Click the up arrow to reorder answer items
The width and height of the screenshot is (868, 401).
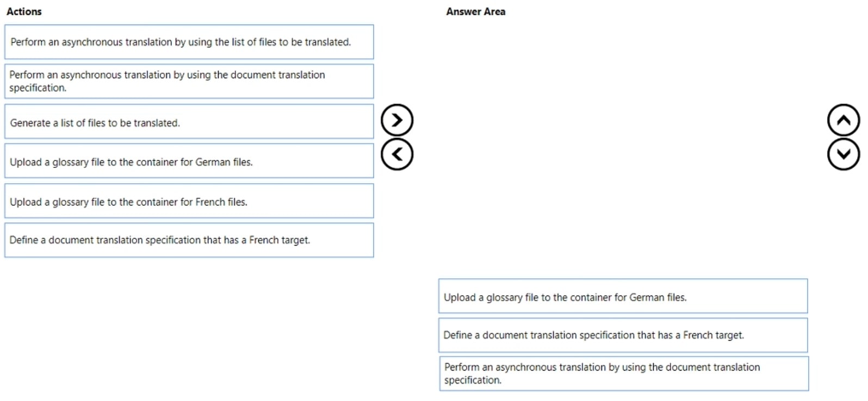click(x=844, y=121)
